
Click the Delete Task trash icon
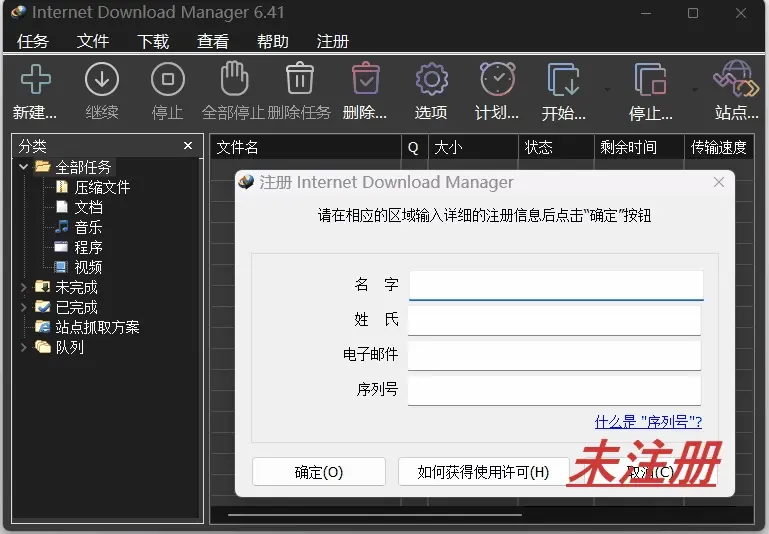[299, 79]
